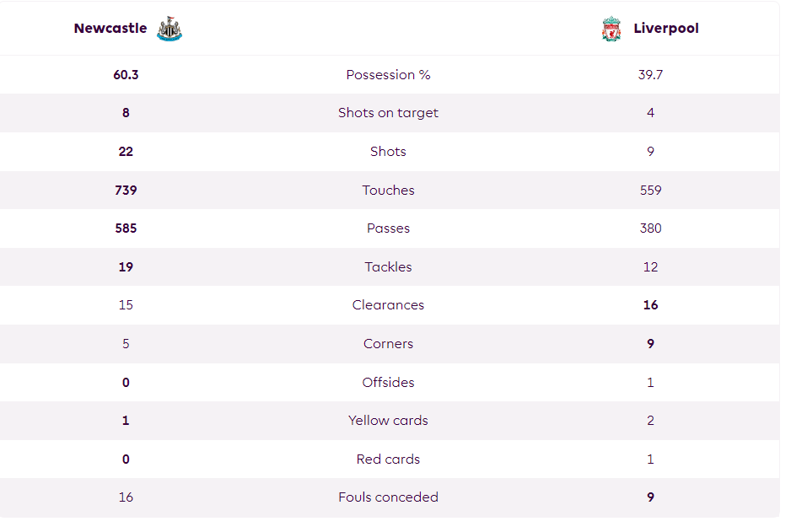Click the Yellow cards row label
This screenshot has height=532, width=791.
(x=388, y=421)
